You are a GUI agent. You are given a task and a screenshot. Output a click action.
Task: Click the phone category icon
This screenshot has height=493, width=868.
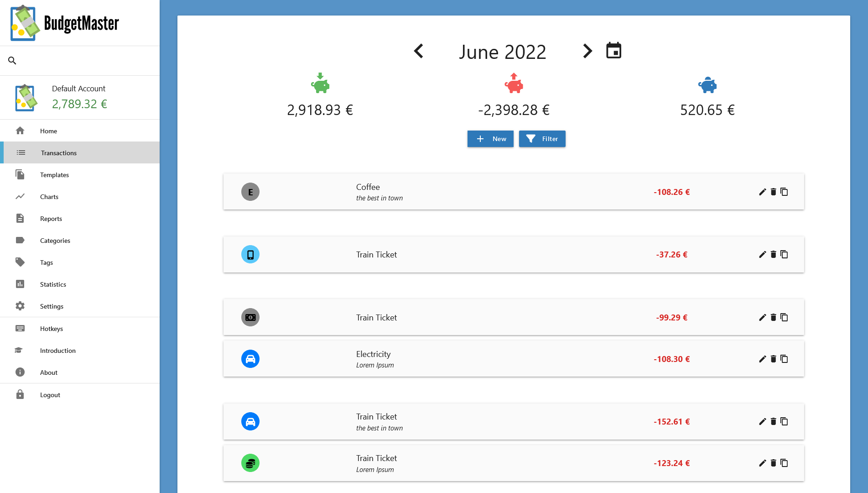pyautogui.click(x=250, y=254)
